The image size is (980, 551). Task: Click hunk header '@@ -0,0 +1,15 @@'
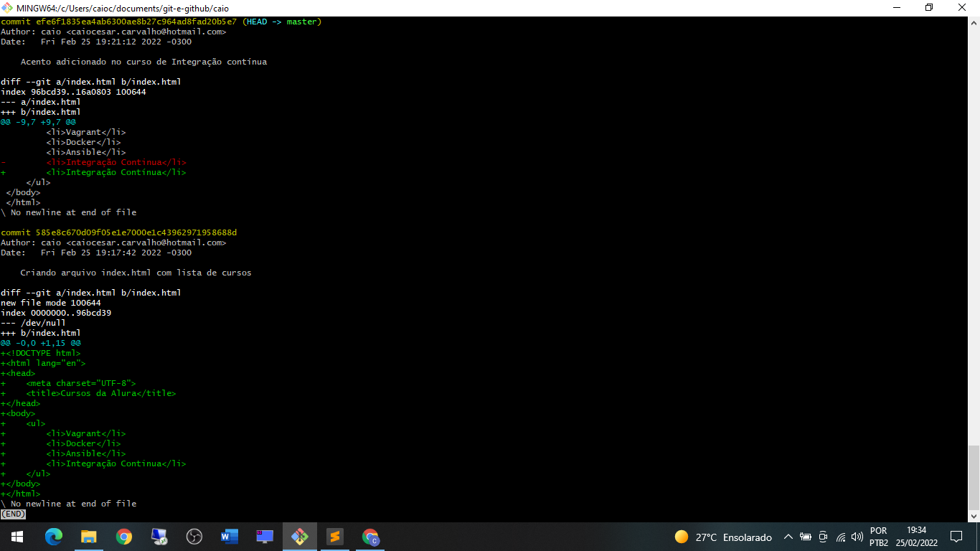(x=41, y=343)
